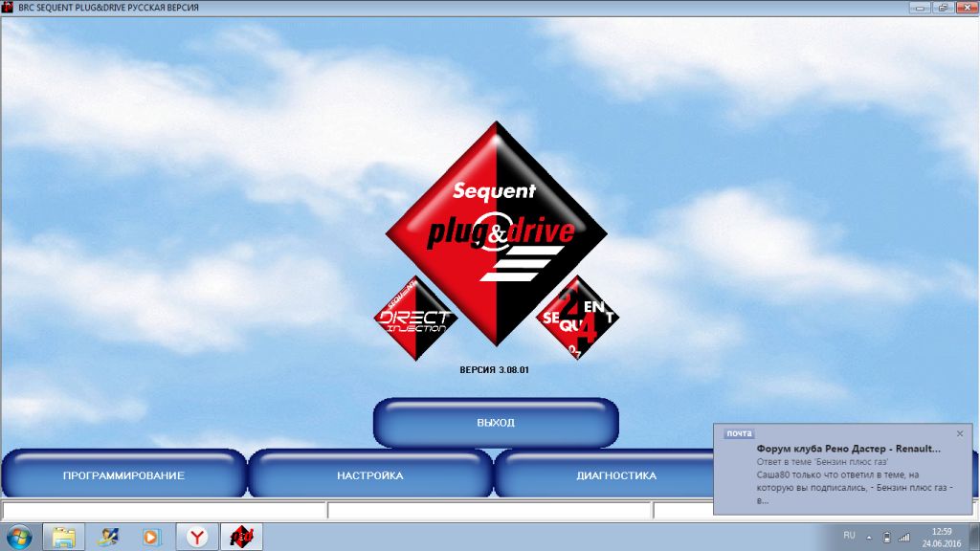Show hidden system tray icons
The width and height of the screenshot is (980, 551).
[869, 537]
